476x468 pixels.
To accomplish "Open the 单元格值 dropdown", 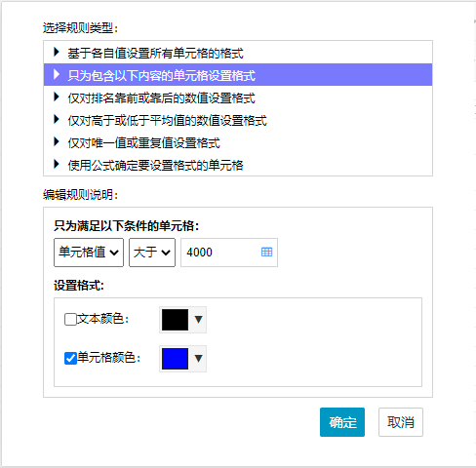I will pyautogui.click(x=89, y=253).
